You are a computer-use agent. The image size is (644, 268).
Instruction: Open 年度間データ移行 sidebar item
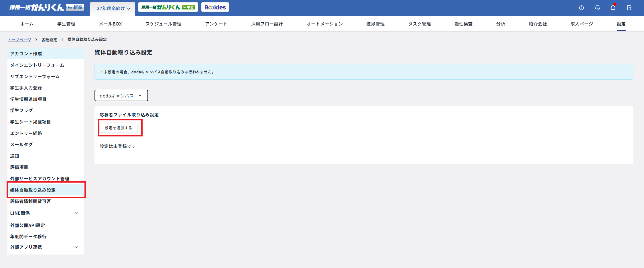click(x=28, y=236)
